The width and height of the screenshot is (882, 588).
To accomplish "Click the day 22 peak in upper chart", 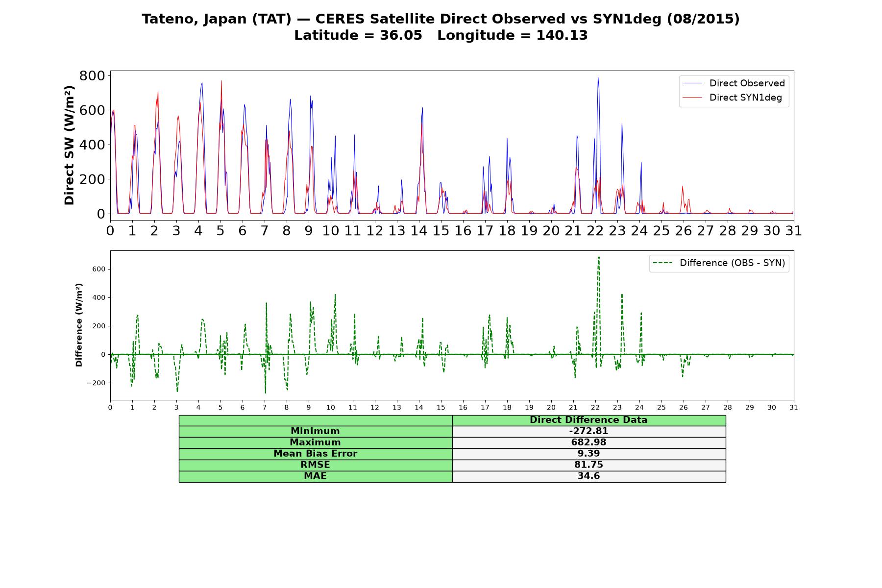I will click(598, 77).
